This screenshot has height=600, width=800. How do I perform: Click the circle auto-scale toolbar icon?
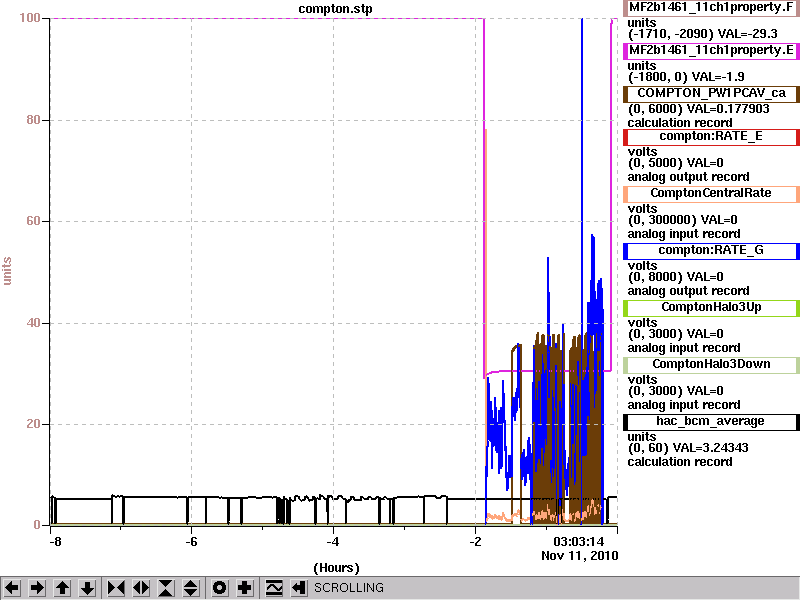(x=219, y=588)
